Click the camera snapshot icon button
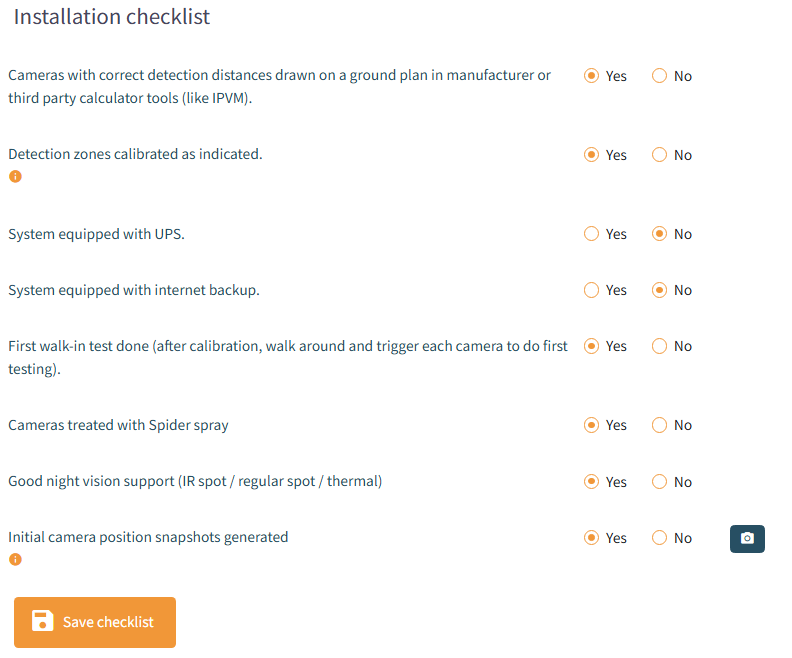 tap(747, 538)
